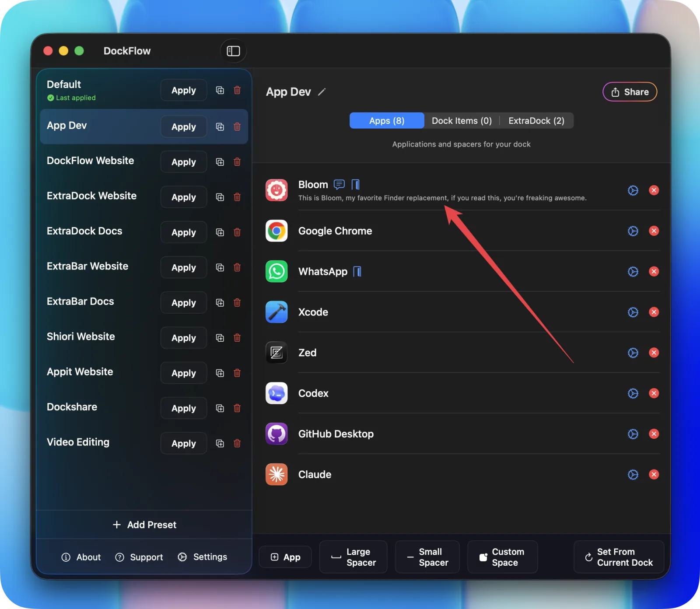Remove Google Chrome from the preset
The width and height of the screenshot is (700, 609).
pyautogui.click(x=654, y=231)
